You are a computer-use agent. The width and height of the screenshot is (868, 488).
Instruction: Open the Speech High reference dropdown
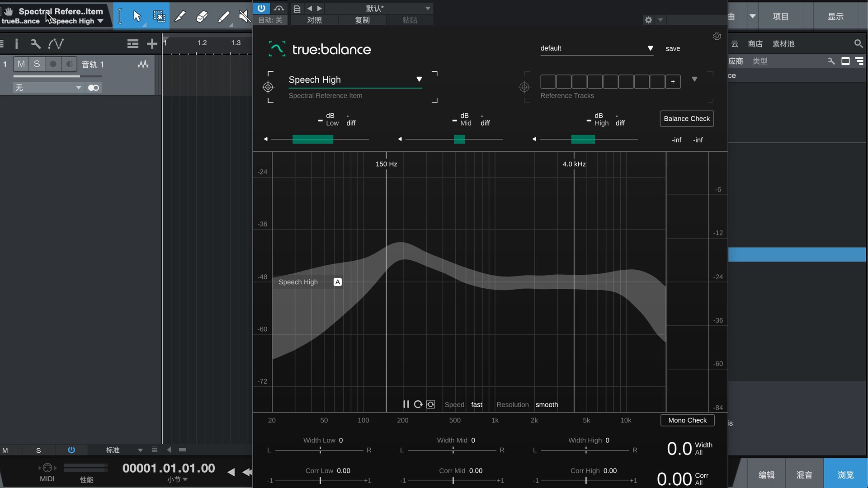coord(355,80)
